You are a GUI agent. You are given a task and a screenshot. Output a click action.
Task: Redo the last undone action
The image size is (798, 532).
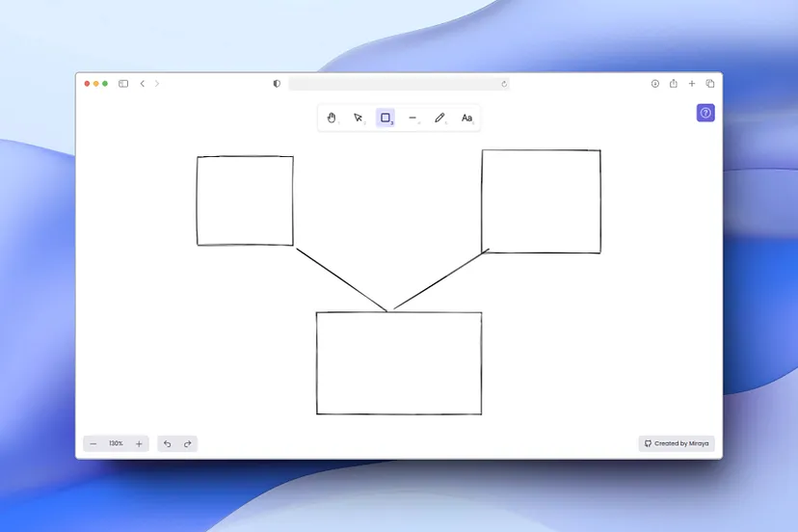point(188,443)
